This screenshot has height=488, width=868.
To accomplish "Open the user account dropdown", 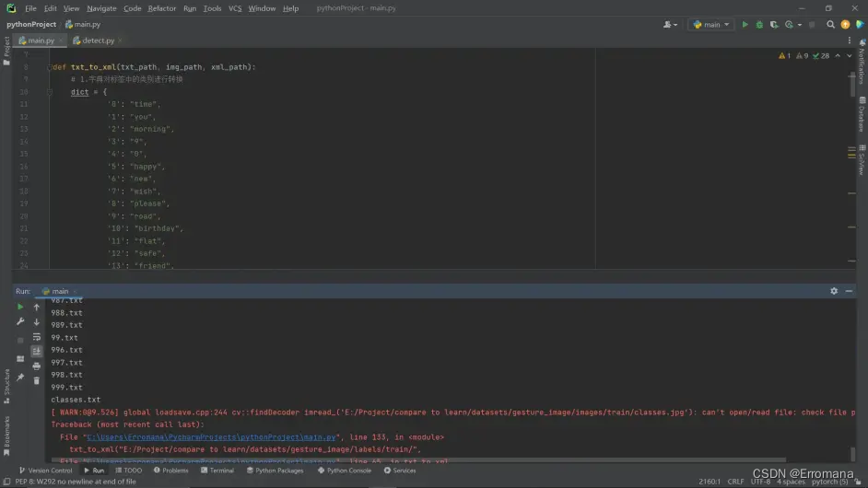I will point(671,24).
